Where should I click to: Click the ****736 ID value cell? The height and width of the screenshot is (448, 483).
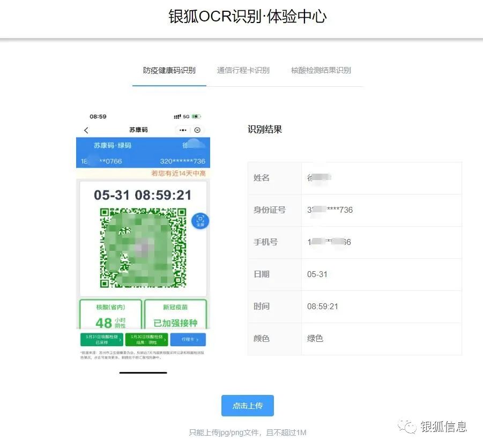pyautogui.click(x=382, y=210)
